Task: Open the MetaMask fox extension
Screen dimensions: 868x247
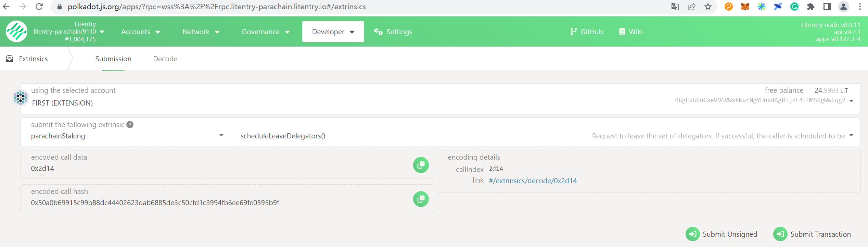Action: point(745,7)
